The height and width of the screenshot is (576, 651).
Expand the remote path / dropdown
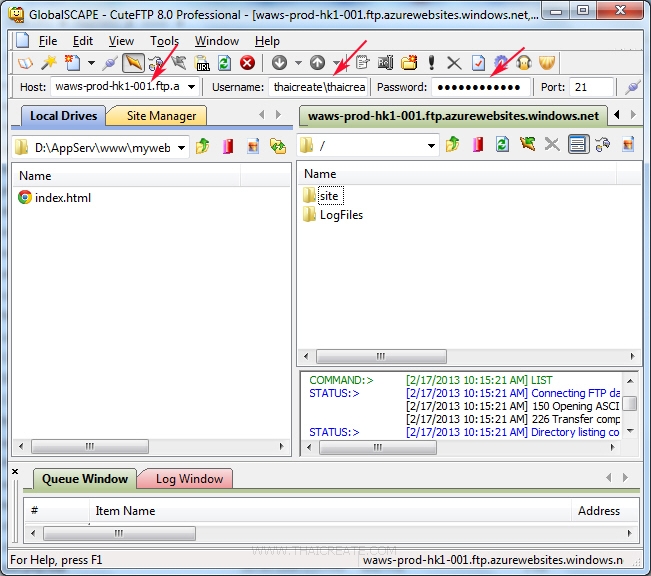tap(431, 146)
